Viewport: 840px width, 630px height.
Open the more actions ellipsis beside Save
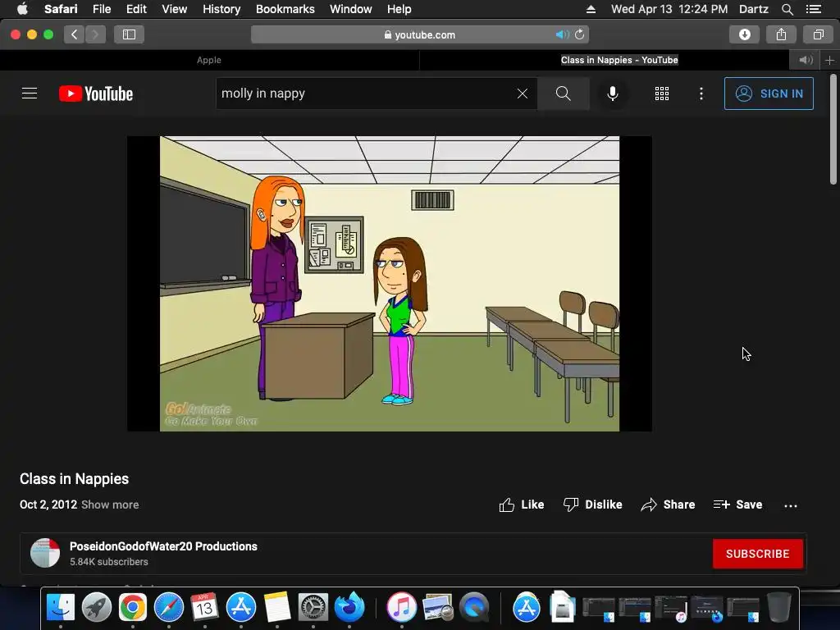(x=791, y=505)
